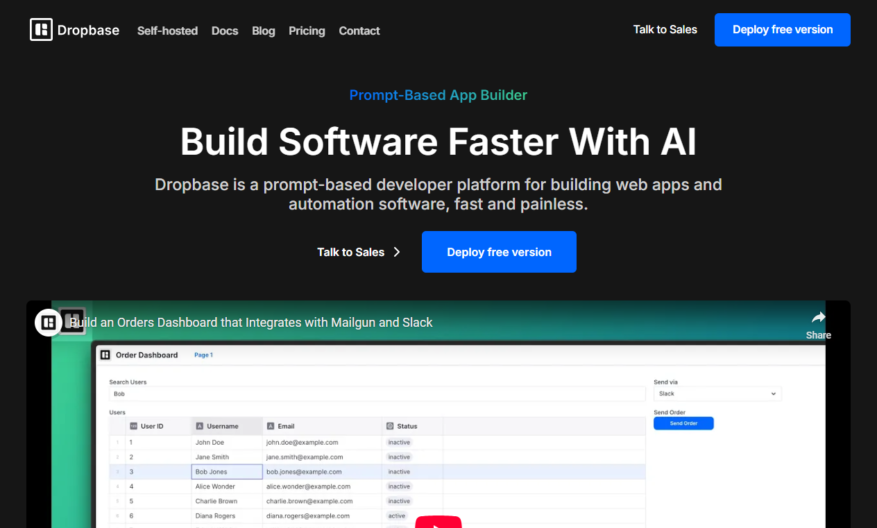Select the Page 1 tab in the dashboard

[x=204, y=355]
